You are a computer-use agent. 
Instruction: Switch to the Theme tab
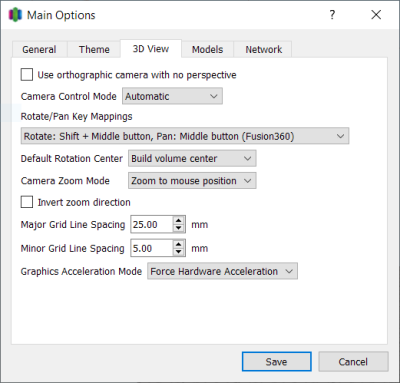[x=94, y=50]
